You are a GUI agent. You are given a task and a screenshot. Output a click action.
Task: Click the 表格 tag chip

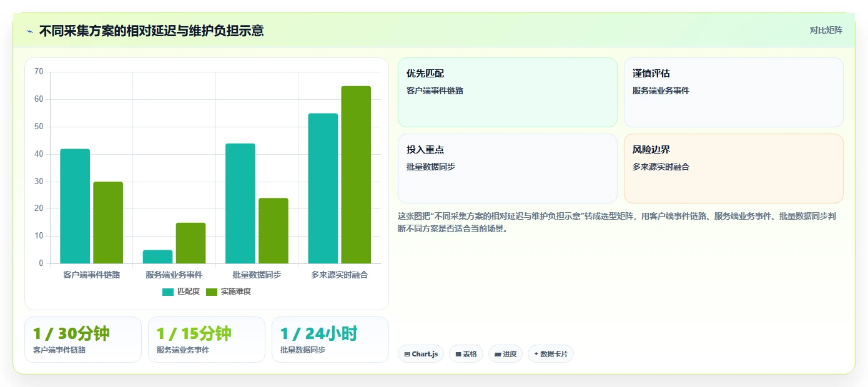coord(466,354)
